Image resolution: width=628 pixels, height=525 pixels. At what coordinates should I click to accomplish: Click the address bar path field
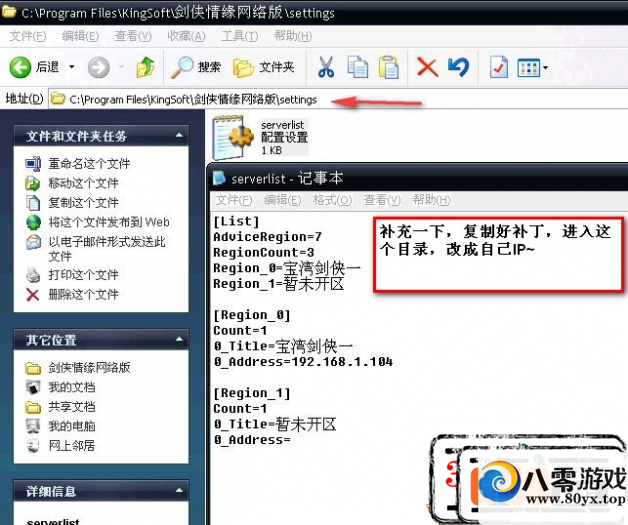point(338,99)
